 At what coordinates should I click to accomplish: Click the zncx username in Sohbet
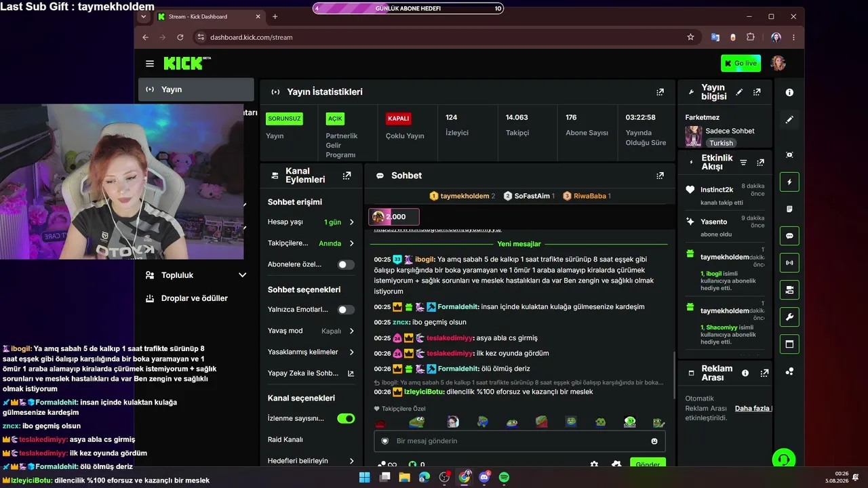(x=401, y=323)
